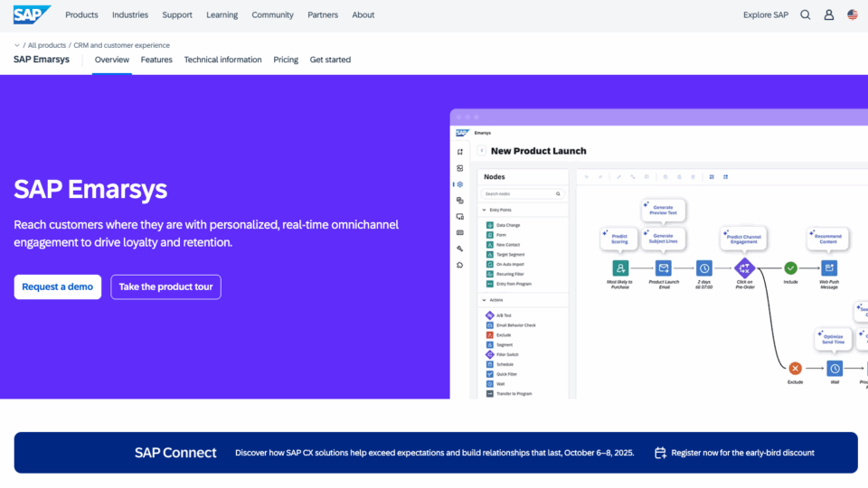Open the About menu
Screen dimensions: 868x488
(363, 15)
